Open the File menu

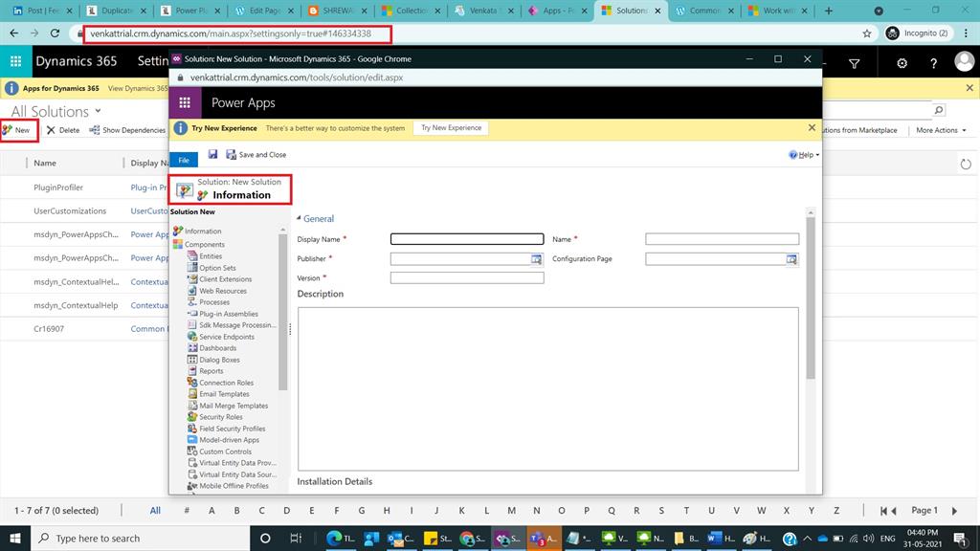(x=183, y=160)
